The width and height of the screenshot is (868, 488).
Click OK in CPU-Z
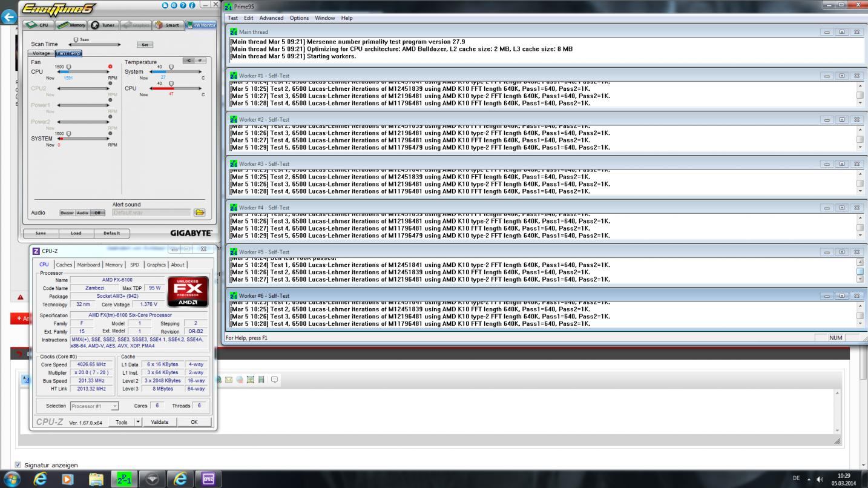[194, 422]
